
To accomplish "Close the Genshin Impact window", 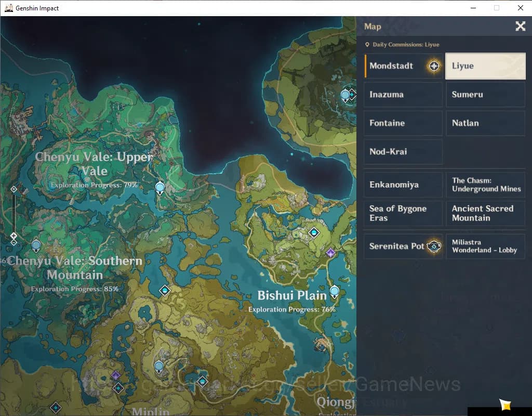I will point(520,8).
